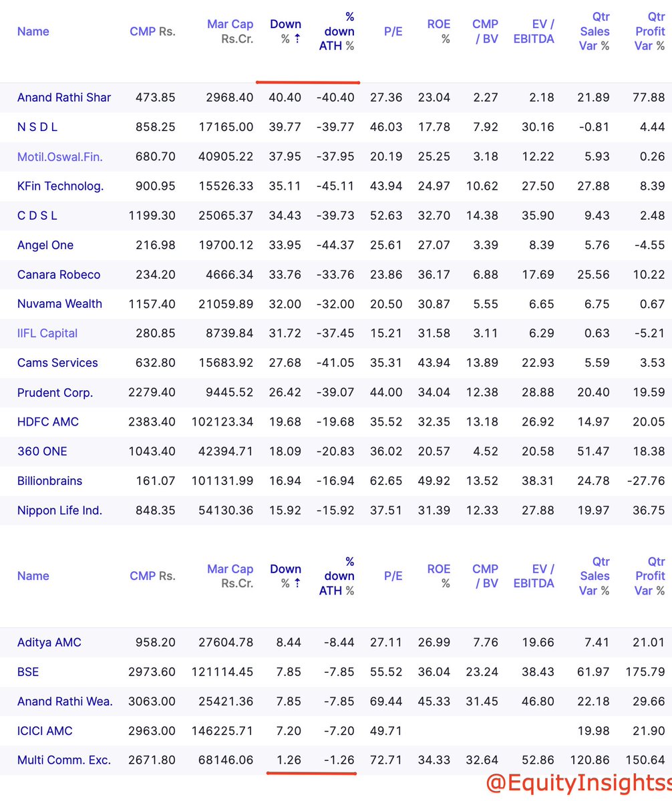The image size is (672, 801).
Task: Open Multi Comm. Exc. company link
Action: click(64, 760)
